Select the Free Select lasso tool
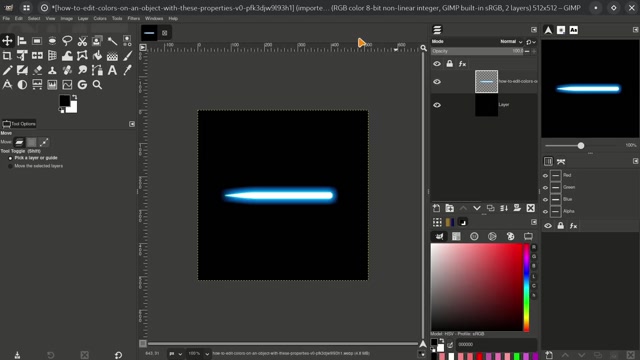 click(x=67, y=40)
